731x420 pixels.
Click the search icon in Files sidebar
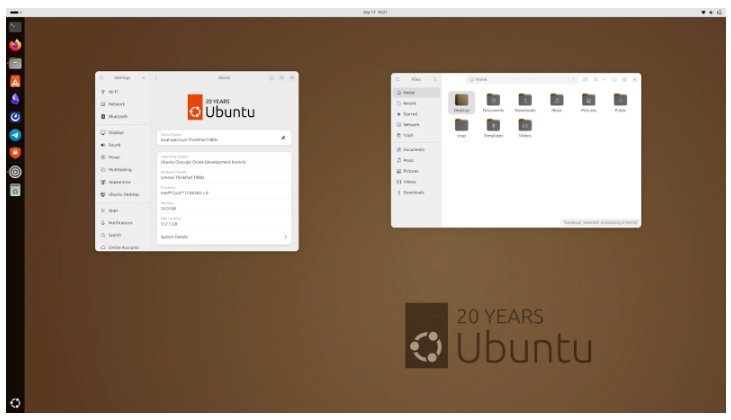(x=398, y=78)
